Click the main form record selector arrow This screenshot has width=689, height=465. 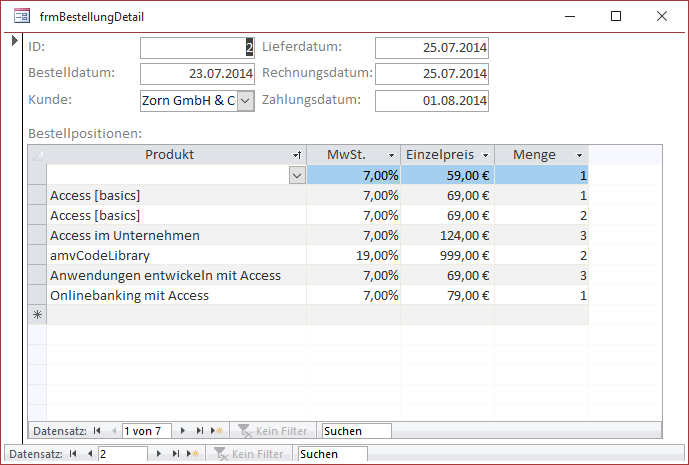coord(15,40)
